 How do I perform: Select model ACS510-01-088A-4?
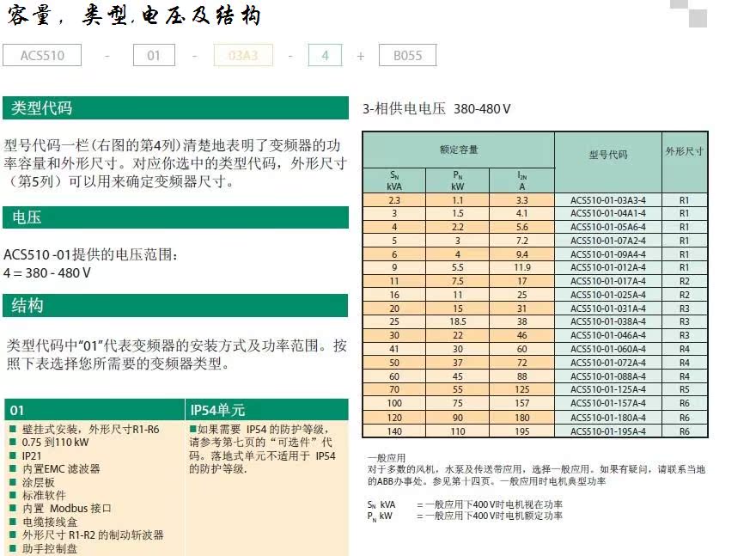point(608,376)
